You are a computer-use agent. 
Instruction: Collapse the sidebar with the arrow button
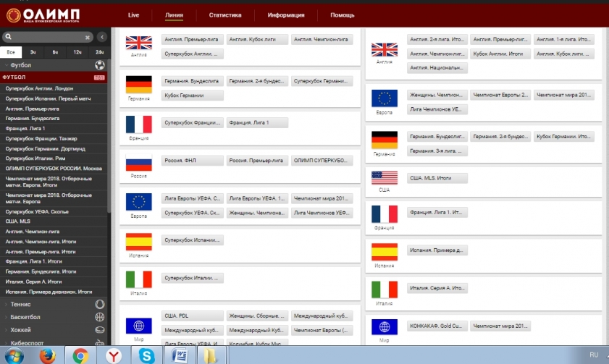tap(102, 37)
